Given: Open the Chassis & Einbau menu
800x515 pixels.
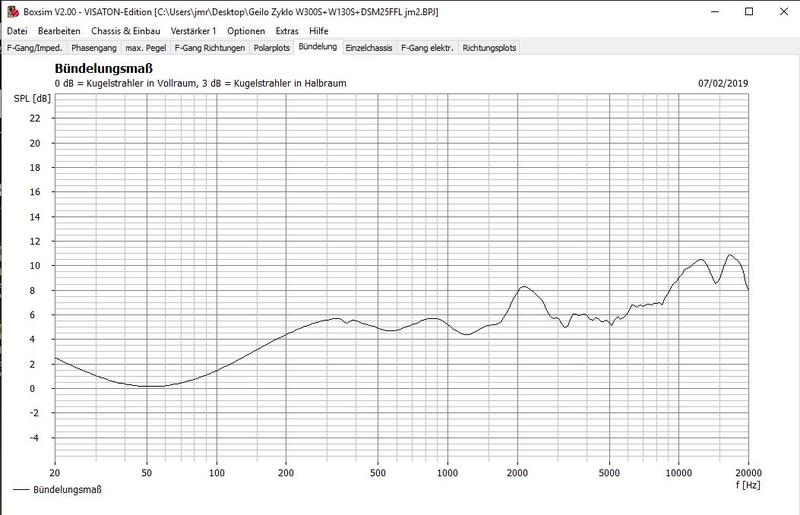Looking at the screenshot, I should 126,31.
